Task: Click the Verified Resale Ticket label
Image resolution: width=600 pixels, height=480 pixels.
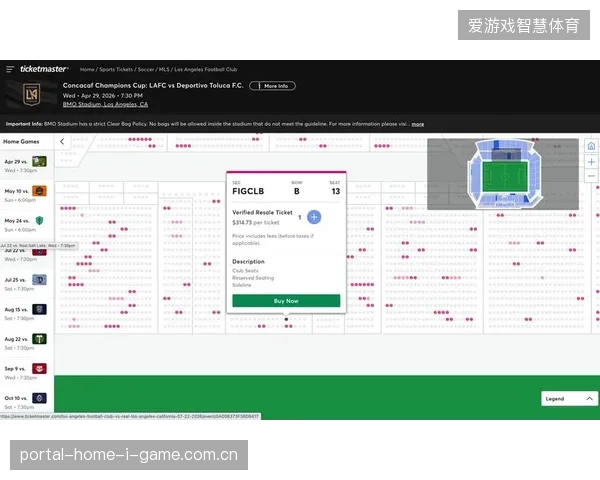Action: pyautogui.click(x=262, y=212)
